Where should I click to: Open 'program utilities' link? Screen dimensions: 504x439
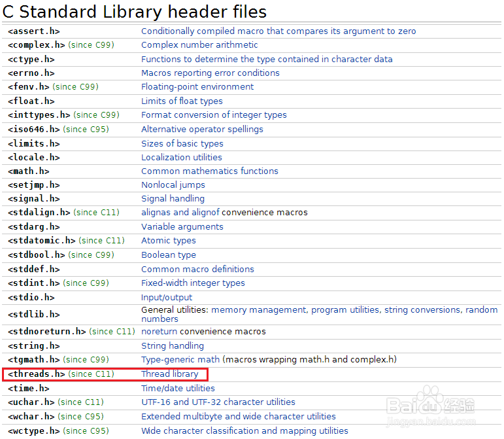click(x=345, y=310)
